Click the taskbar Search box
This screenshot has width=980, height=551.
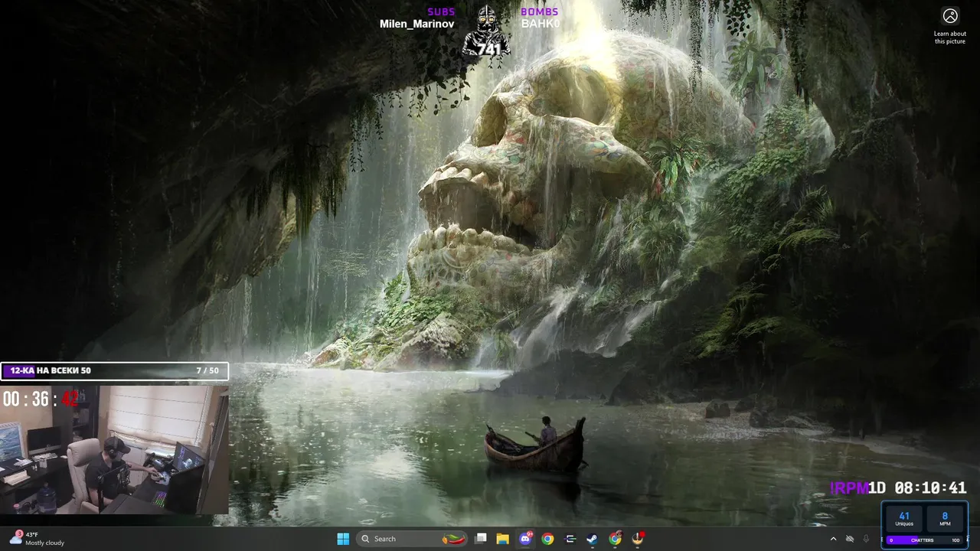coord(413,539)
